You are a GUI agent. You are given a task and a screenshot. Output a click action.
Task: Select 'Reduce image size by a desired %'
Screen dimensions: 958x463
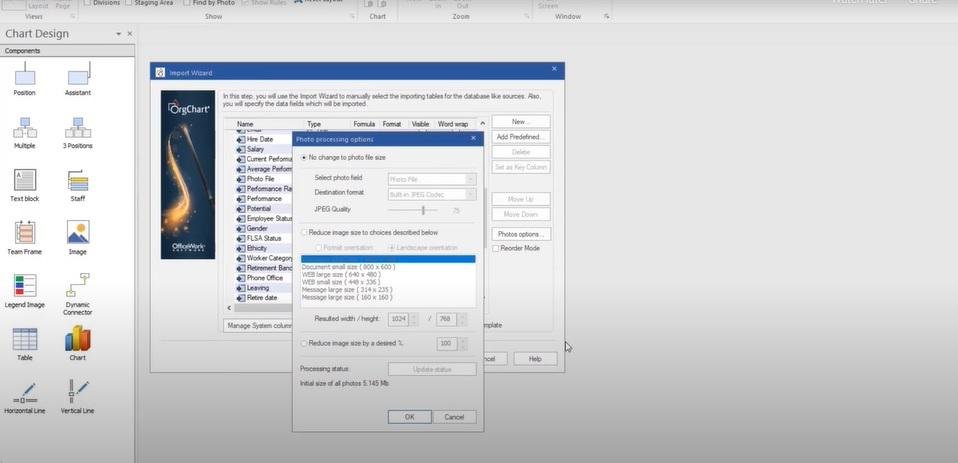pos(305,343)
